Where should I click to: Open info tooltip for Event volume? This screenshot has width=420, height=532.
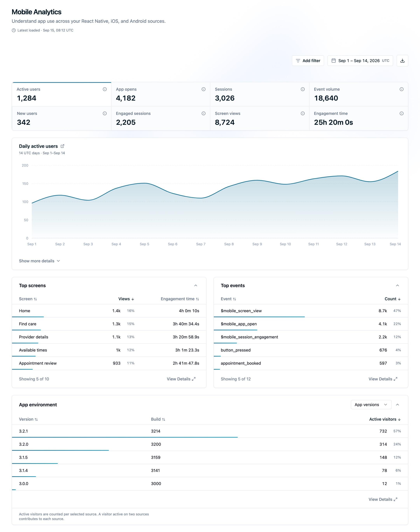402,89
